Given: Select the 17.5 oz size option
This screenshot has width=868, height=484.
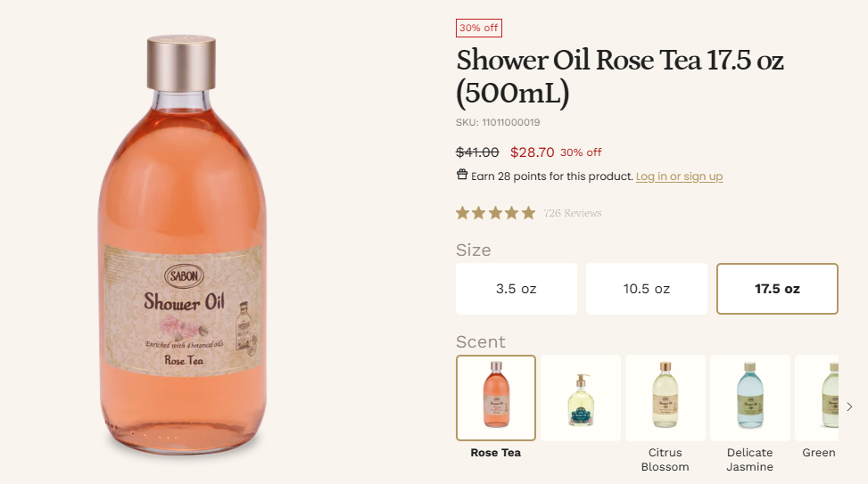Looking at the screenshot, I should point(777,289).
